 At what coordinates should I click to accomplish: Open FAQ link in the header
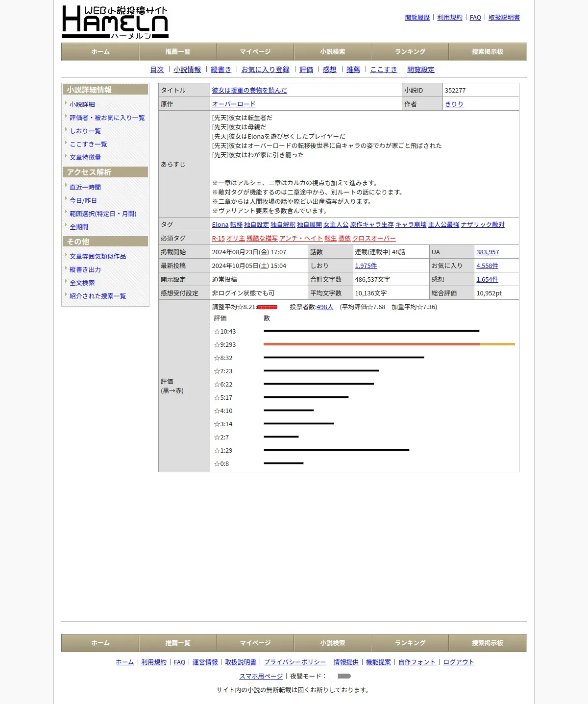[475, 18]
